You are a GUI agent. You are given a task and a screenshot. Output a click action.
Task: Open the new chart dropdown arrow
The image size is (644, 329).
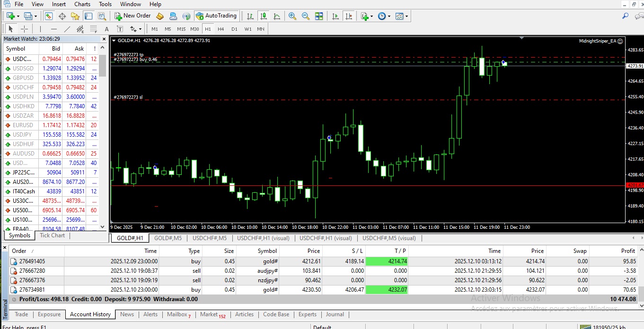pyautogui.click(x=17, y=16)
